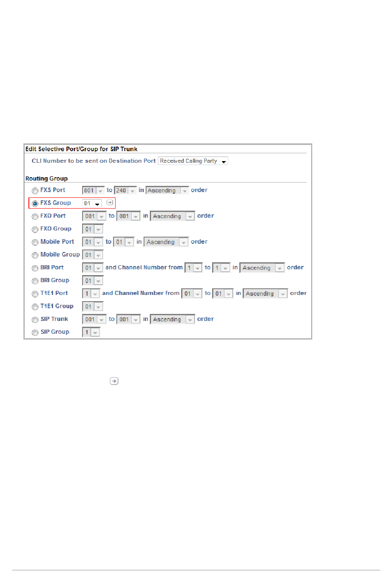Screen dimensions: 392x582
Task: Open FXO Port Ascending order dropdown
Action: click(172, 216)
